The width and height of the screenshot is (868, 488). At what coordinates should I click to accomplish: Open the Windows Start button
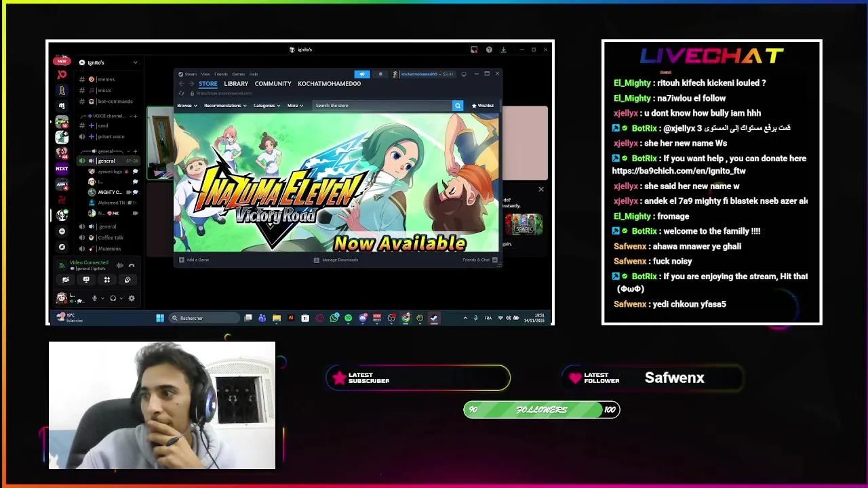[160, 318]
